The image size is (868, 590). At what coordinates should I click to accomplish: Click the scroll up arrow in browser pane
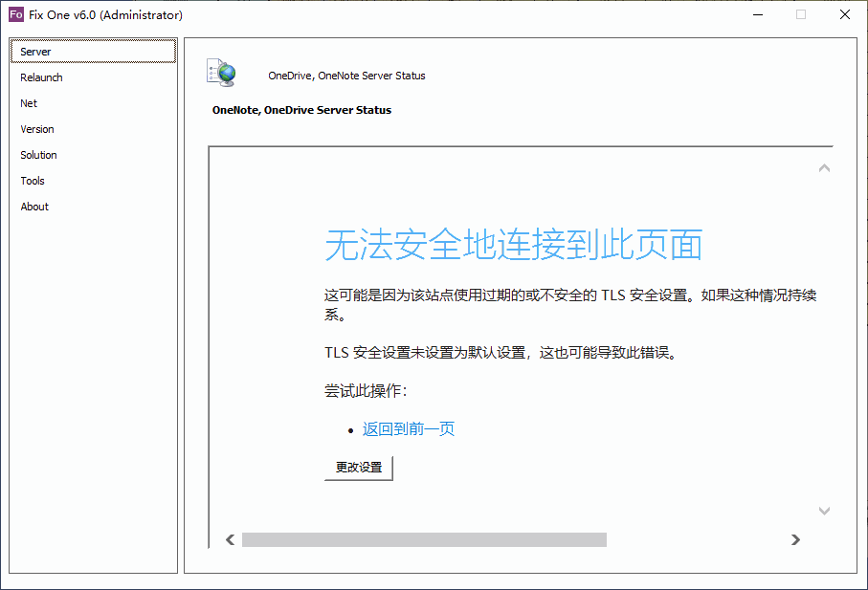(824, 168)
